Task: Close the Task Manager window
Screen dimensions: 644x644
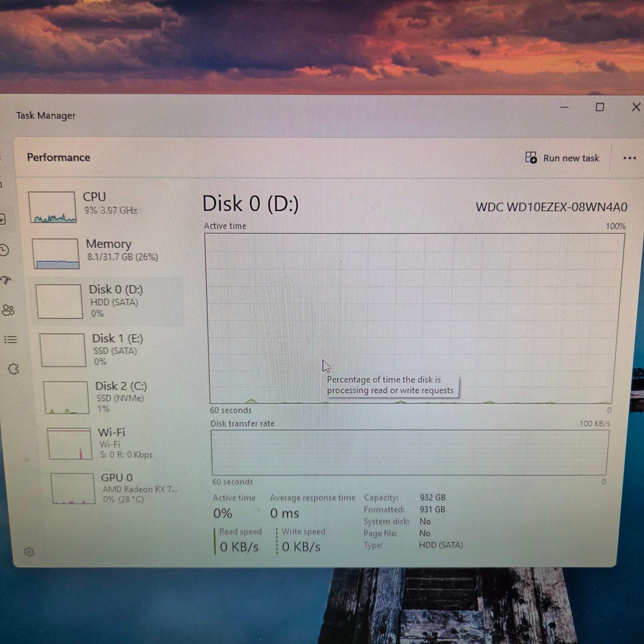Action: tap(636, 107)
